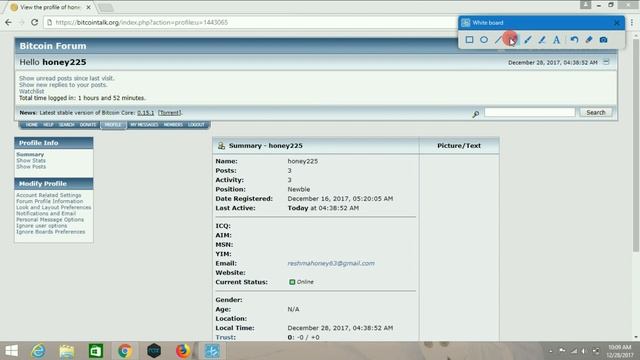Viewport: 640px width, 360px height.
Task: Open the blue whiteboard app in taskbar
Action: pos(212,351)
